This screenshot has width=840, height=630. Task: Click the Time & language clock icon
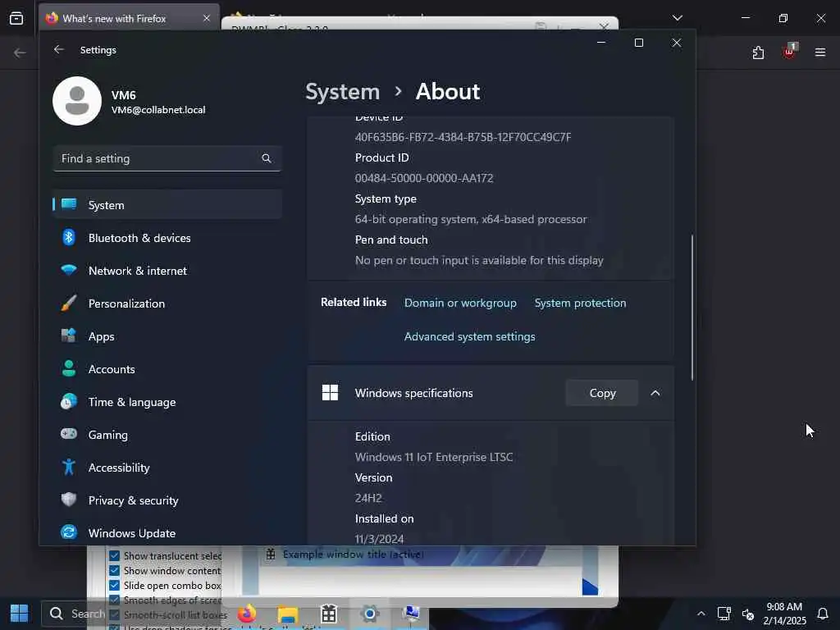69,402
